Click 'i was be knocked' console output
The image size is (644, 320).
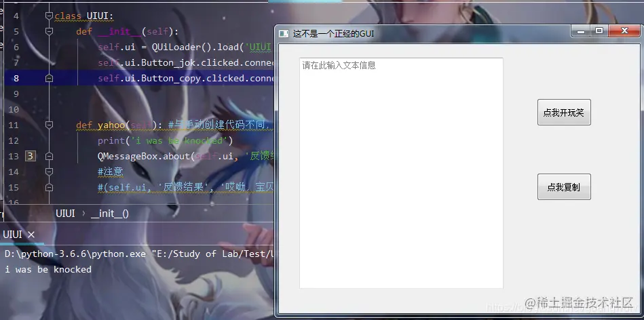point(48,269)
